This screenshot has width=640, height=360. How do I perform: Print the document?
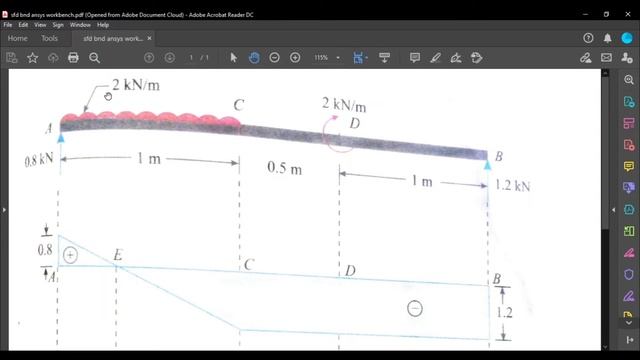click(73, 58)
